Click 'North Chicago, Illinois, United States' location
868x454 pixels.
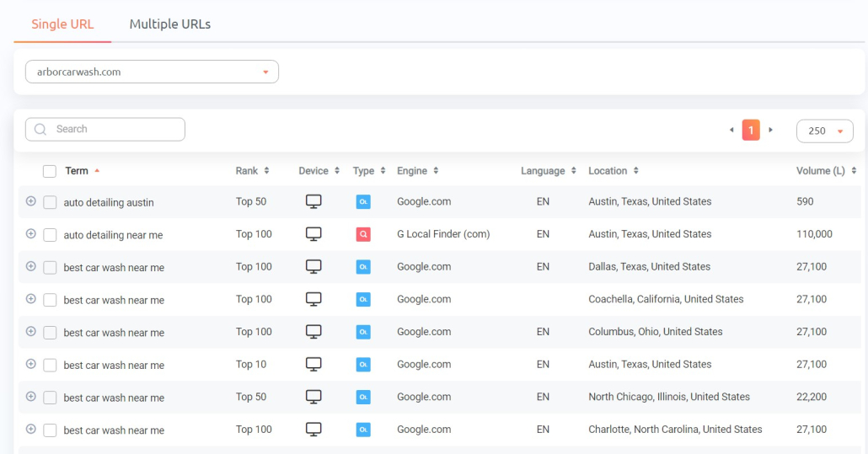(x=669, y=397)
